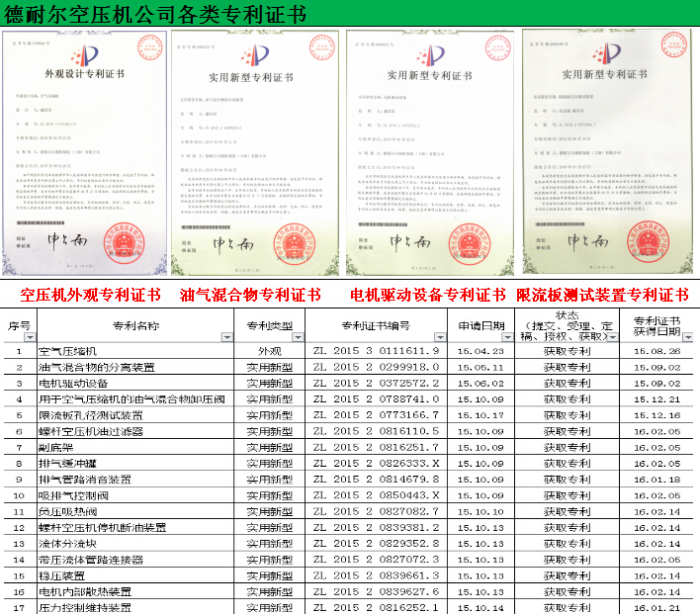Select the third certificate image for 电机驱动设备
The height and width of the screenshot is (616, 700).
pyautogui.click(x=430, y=153)
